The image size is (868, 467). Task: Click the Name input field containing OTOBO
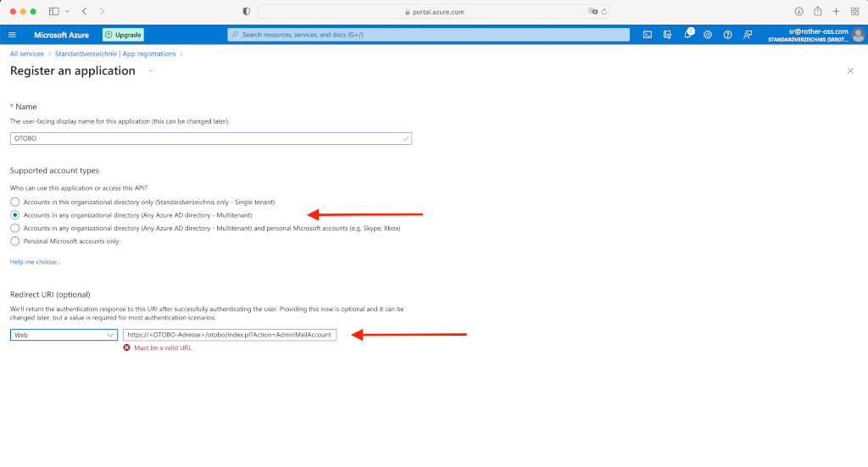click(x=211, y=138)
